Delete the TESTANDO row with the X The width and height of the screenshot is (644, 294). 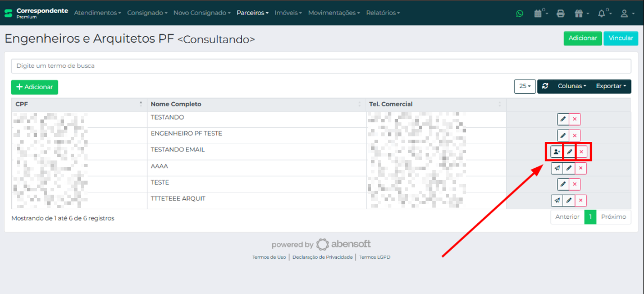575,120
